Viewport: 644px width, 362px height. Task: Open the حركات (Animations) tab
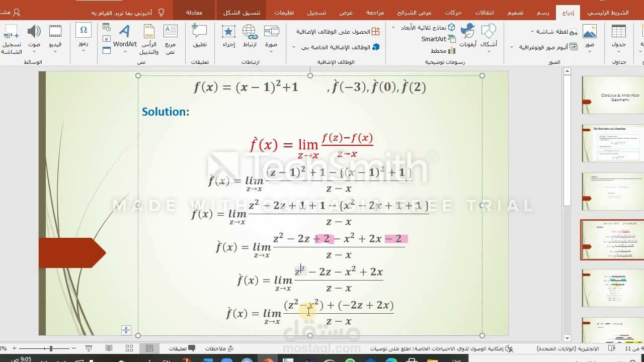pos(453,13)
